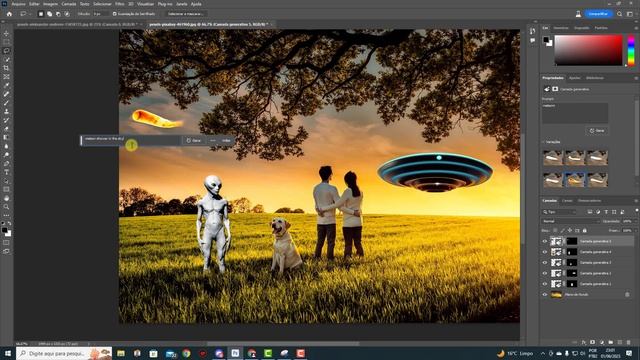This screenshot has height=360, width=640.
Task: Select the Clone Stamp tool
Action: coord(6,111)
